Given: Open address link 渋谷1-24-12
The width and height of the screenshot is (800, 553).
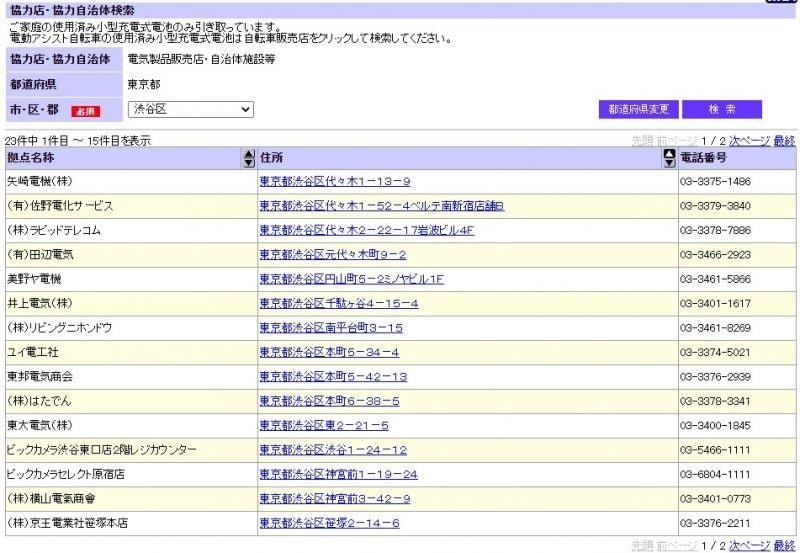Looking at the screenshot, I should tap(333, 450).
